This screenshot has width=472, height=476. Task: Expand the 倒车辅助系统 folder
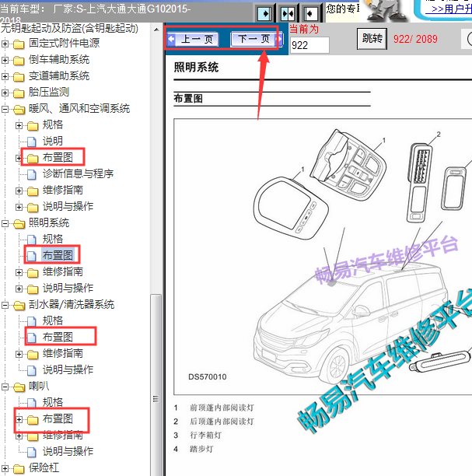5,60
